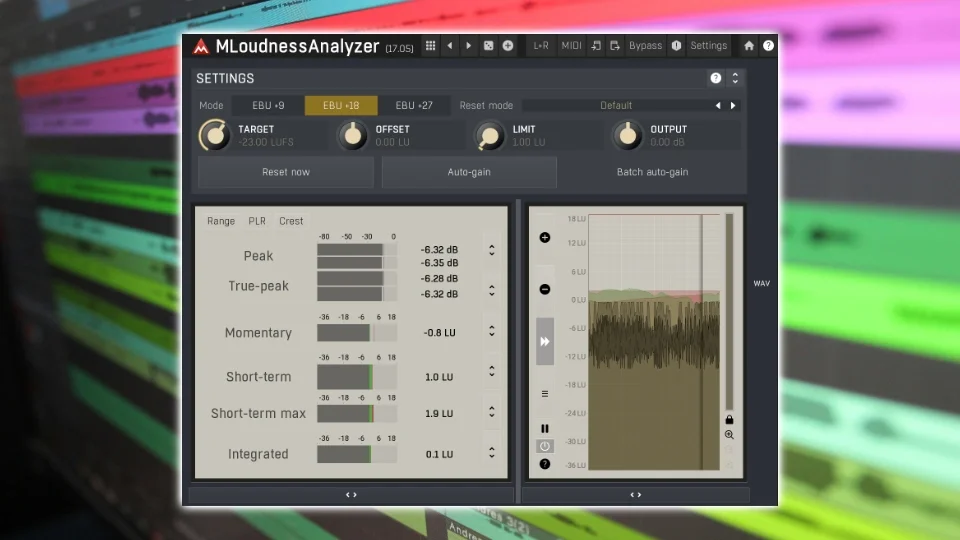
Task: Zoom out the loudness graph minus icon
Action: click(x=545, y=289)
